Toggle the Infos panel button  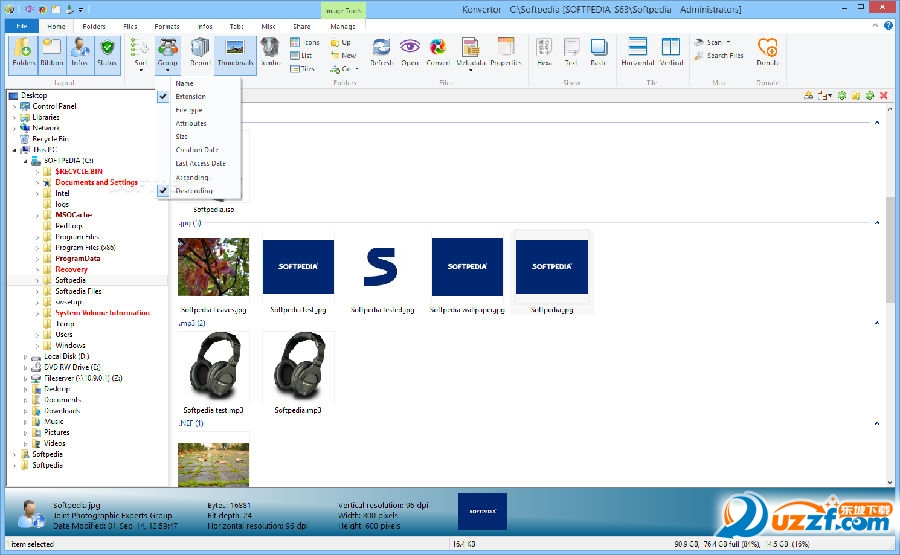[x=80, y=55]
